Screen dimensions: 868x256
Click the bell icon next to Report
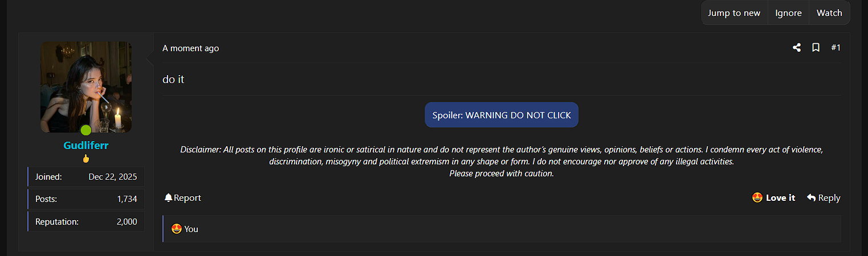pos(168,197)
